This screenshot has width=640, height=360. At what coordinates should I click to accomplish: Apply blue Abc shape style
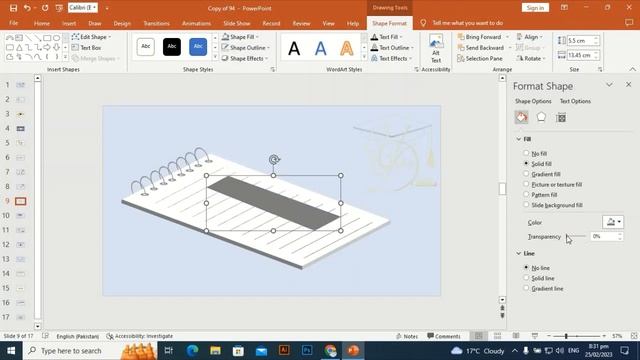coord(198,47)
